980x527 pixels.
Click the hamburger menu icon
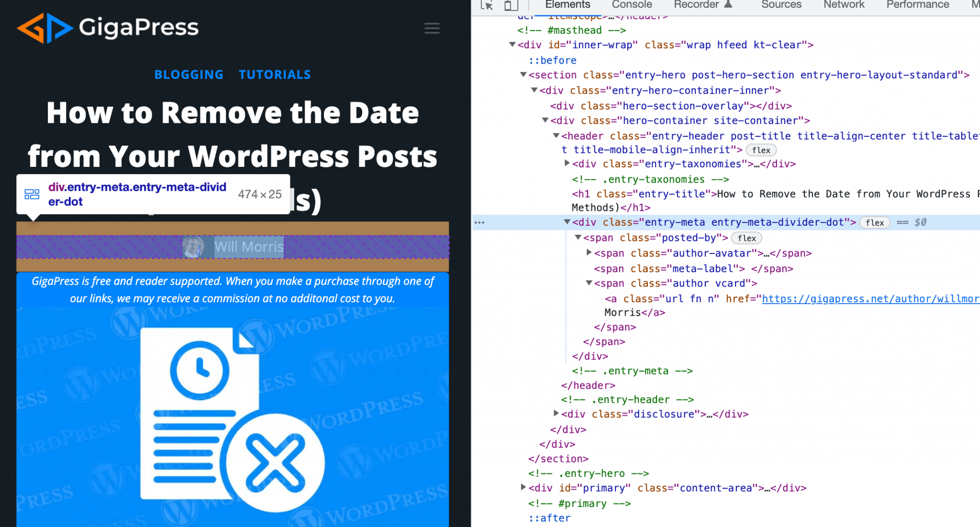pos(431,28)
